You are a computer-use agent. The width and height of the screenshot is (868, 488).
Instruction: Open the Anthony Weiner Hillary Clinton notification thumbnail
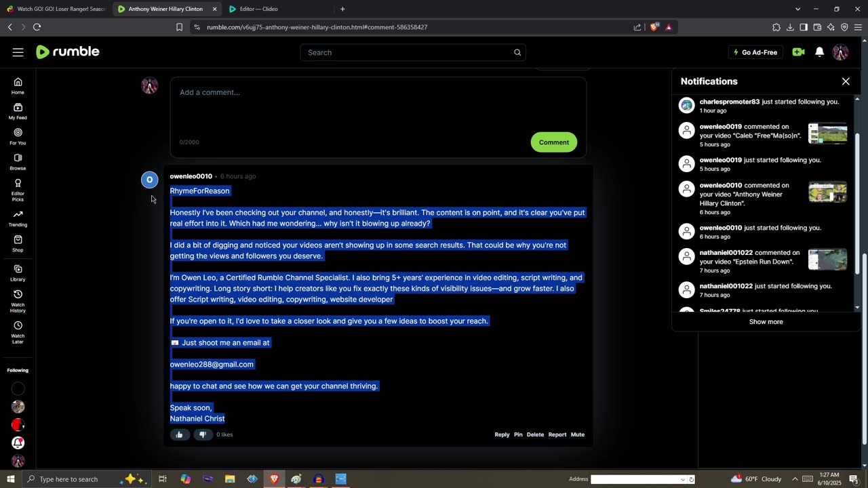pos(827,192)
